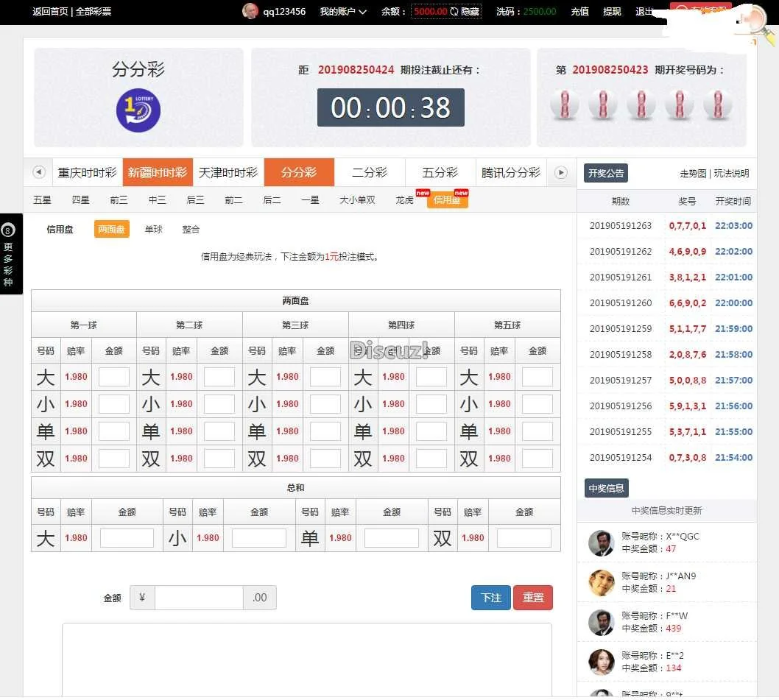The width and height of the screenshot is (779, 700).
Task: Click the 金额 yuan amount input field
Action: [199, 598]
